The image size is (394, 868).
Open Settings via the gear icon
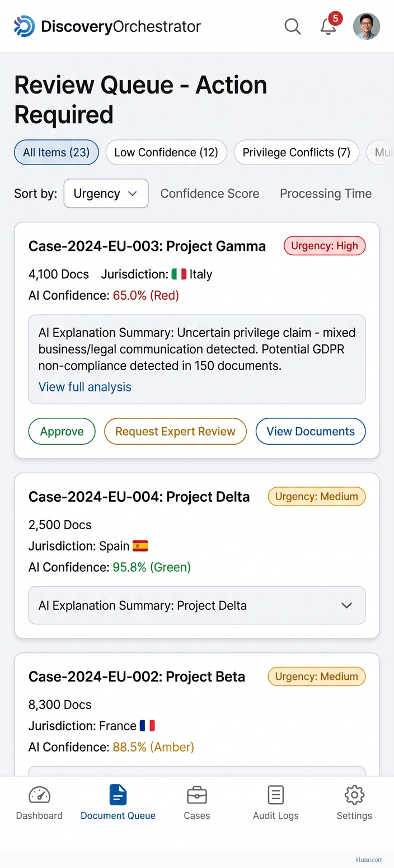tap(354, 795)
